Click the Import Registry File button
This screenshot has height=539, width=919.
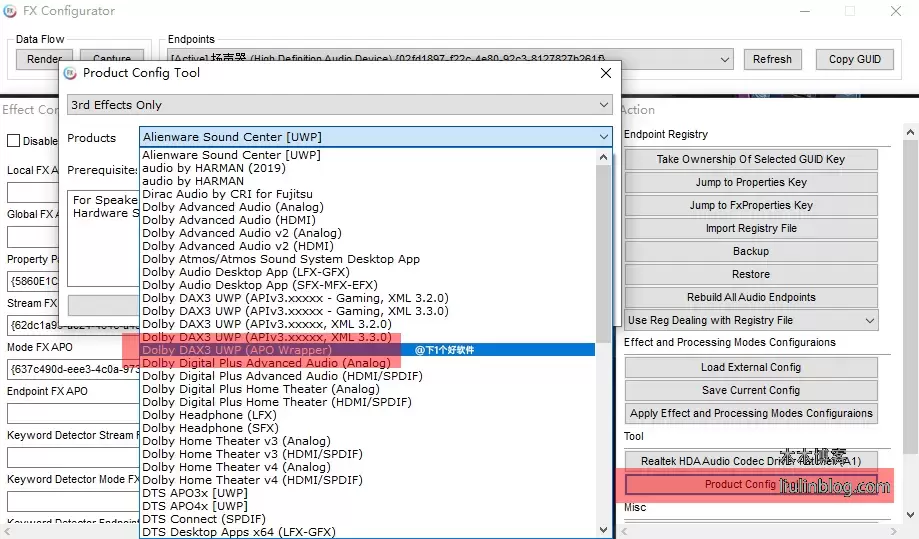pyautogui.click(x=750, y=229)
